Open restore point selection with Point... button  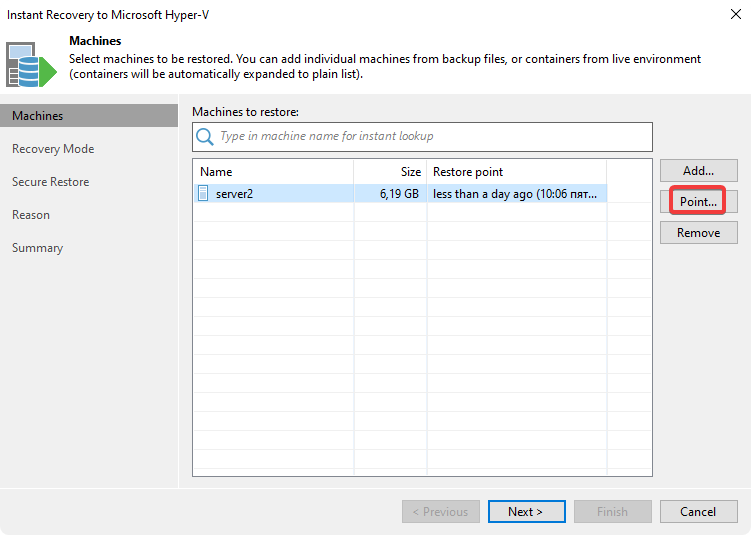(698, 202)
